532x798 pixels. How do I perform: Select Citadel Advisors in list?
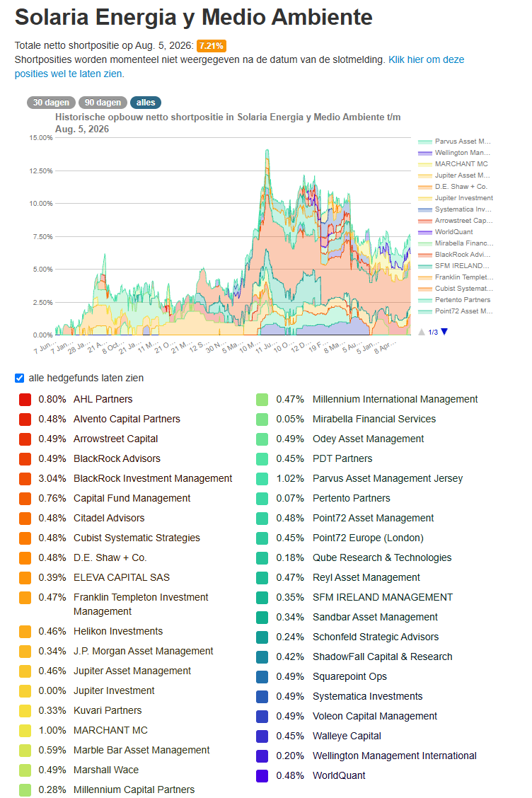click(x=109, y=519)
